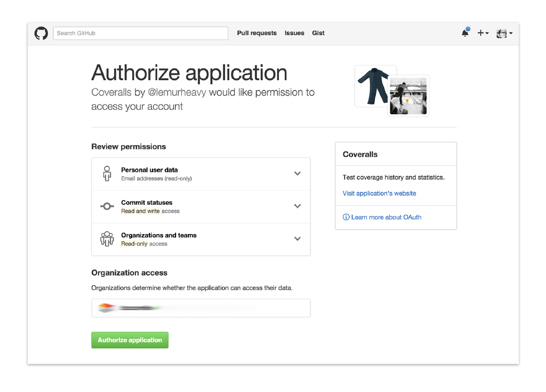Click 'Test coverage history and statistics.' text
Image resolution: width=546 pixels, height=392 pixels.
[x=394, y=178]
